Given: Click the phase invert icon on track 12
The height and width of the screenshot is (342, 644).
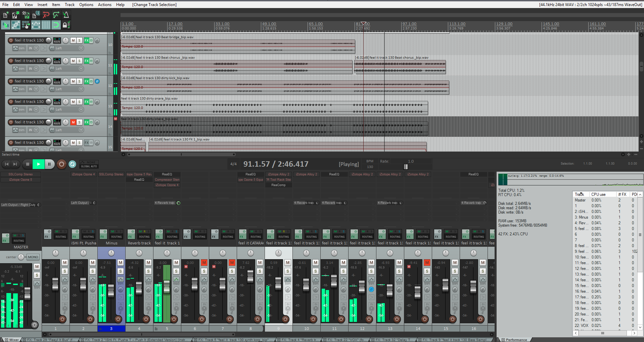Looking at the screenshot, I should tap(97, 81).
